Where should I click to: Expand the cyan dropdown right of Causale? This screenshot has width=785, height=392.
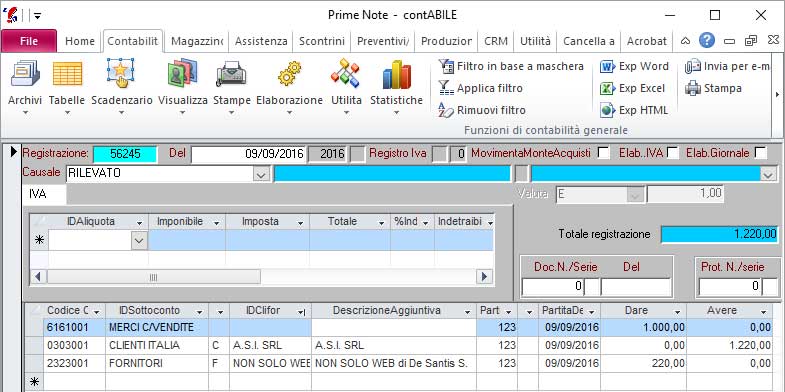(768, 174)
